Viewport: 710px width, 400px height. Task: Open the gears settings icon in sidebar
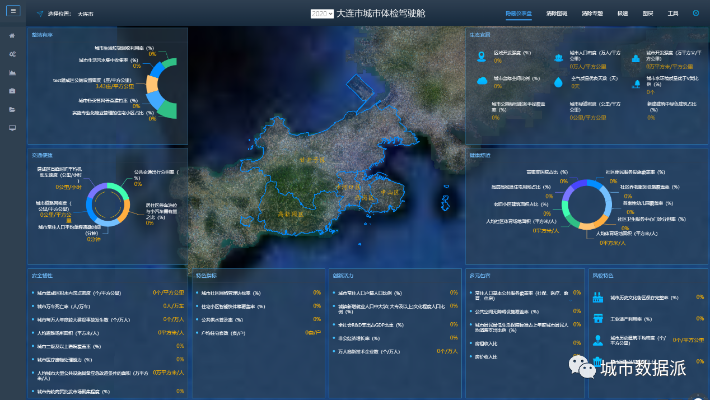(x=12, y=55)
